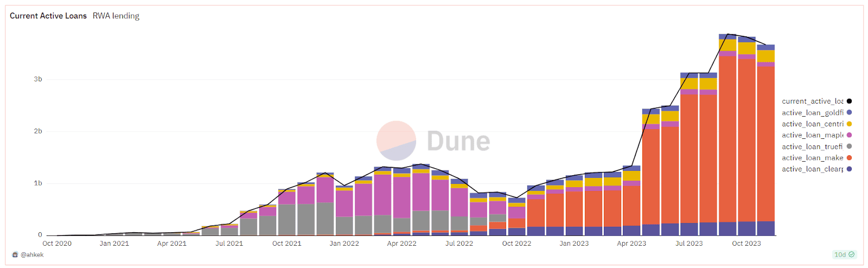Click the Jan 2022 x-axis label

(344, 244)
